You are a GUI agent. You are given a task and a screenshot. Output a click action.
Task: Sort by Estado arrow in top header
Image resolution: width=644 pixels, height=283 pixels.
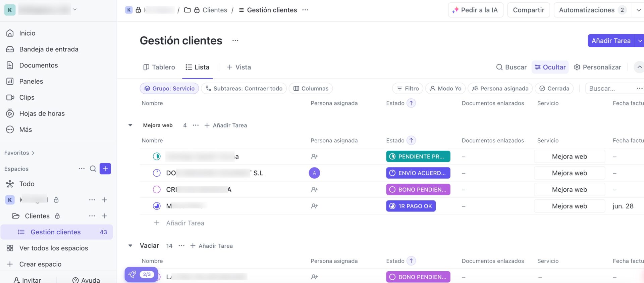(411, 103)
